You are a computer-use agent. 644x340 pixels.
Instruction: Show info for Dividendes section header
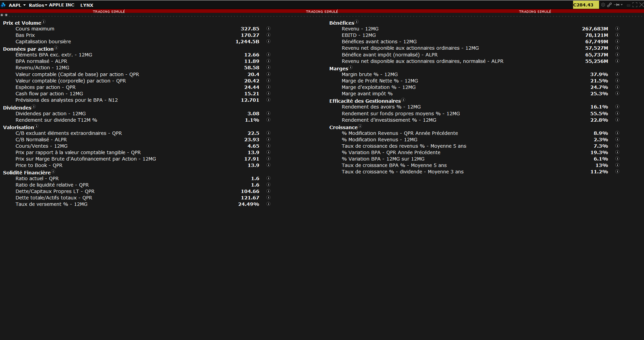(x=34, y=106)
